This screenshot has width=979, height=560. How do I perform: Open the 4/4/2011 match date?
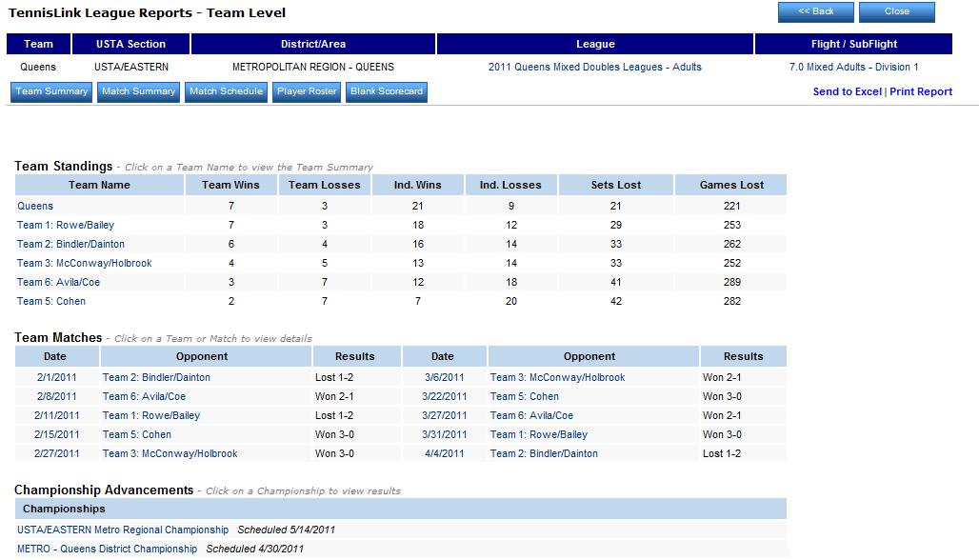click(x=445, y=453)
